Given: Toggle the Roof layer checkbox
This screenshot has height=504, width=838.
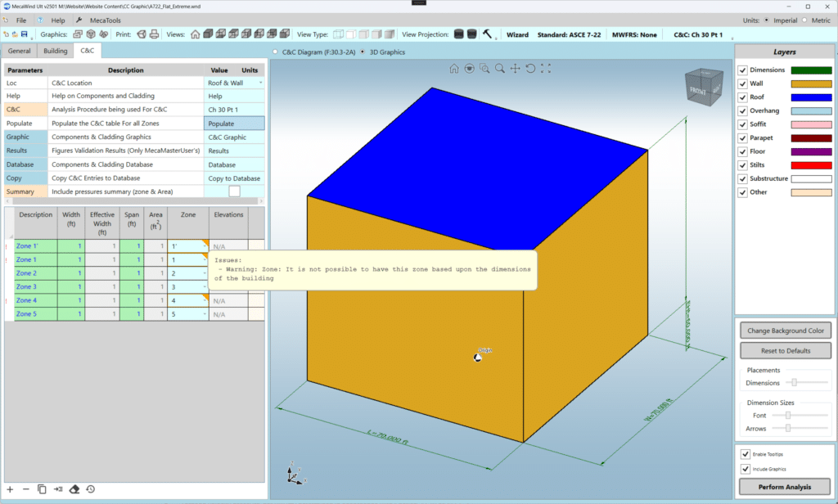Looking at the screenshot, I should pos(742,97).
